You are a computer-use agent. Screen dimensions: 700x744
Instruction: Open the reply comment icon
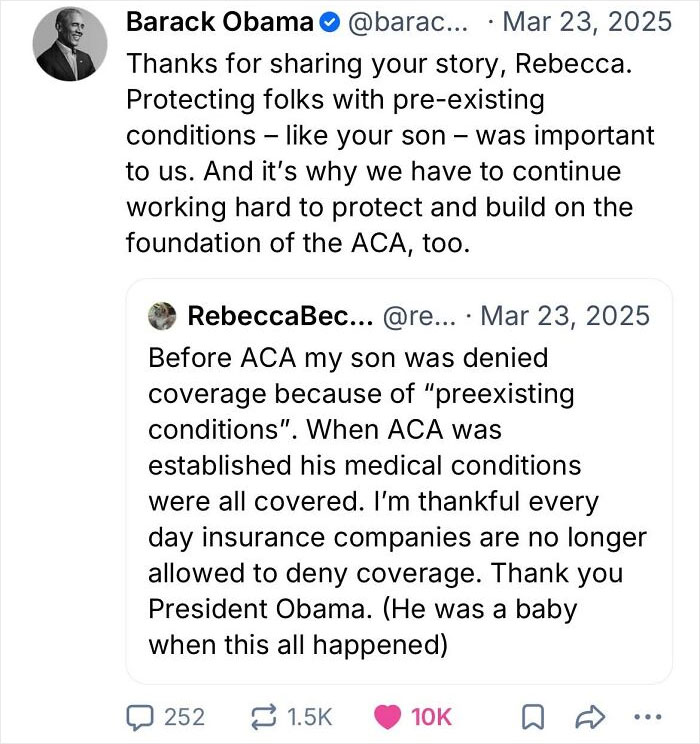[140, 717]
